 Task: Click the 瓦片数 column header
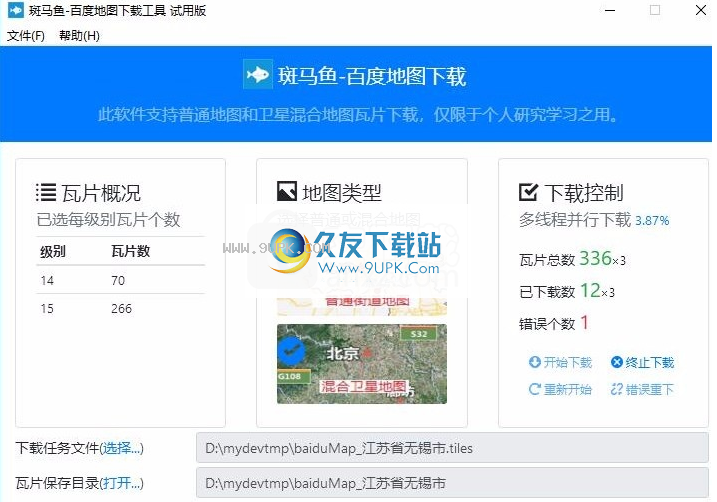pyautogui.click(x=131, y=251)
